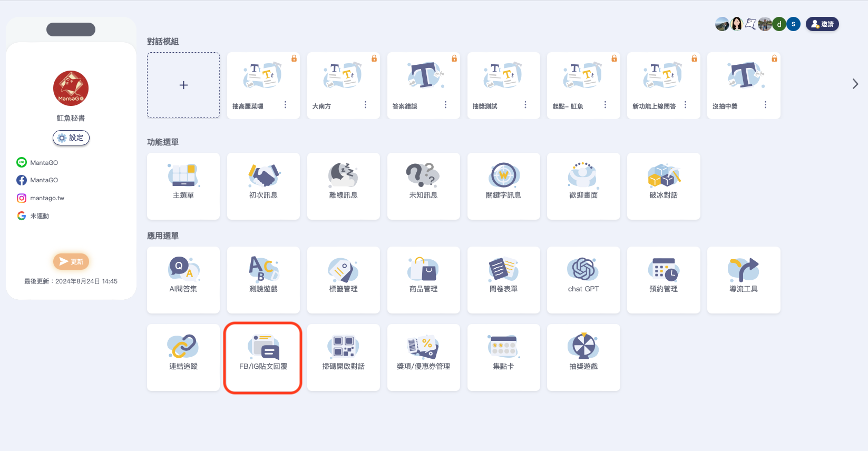Open 離線訊息 offline message settings

coord(343,185)
